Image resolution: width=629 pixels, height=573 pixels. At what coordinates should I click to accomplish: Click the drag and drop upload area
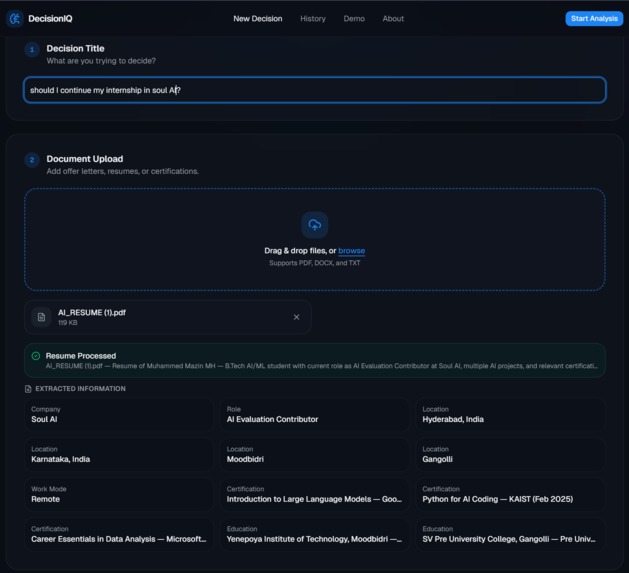(x=314, y=239)
